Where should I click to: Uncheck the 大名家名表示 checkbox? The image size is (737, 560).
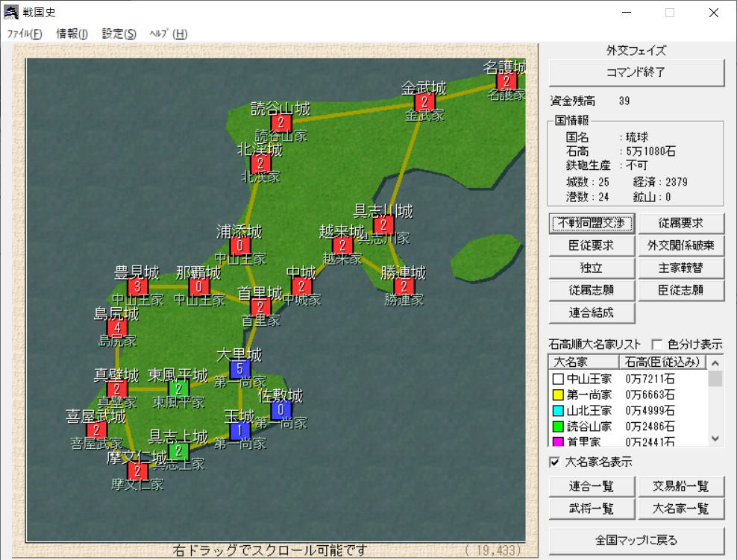point(554,462)
